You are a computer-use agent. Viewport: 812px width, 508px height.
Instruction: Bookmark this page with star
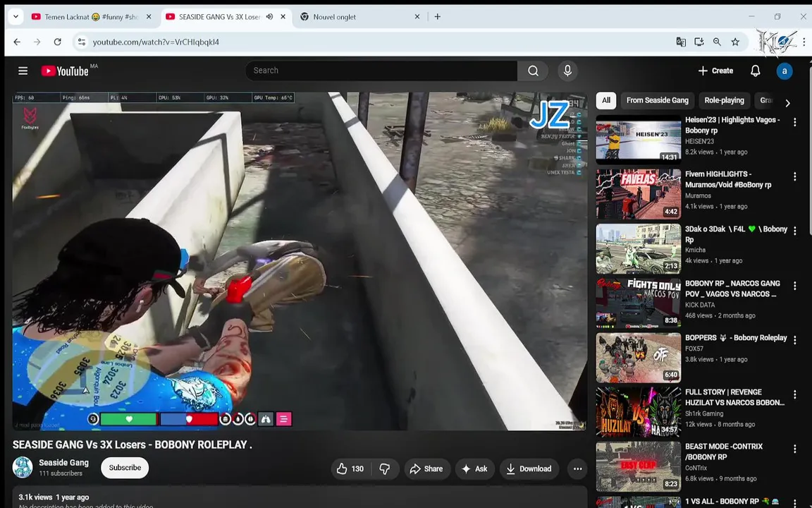(x=735, y=42)
